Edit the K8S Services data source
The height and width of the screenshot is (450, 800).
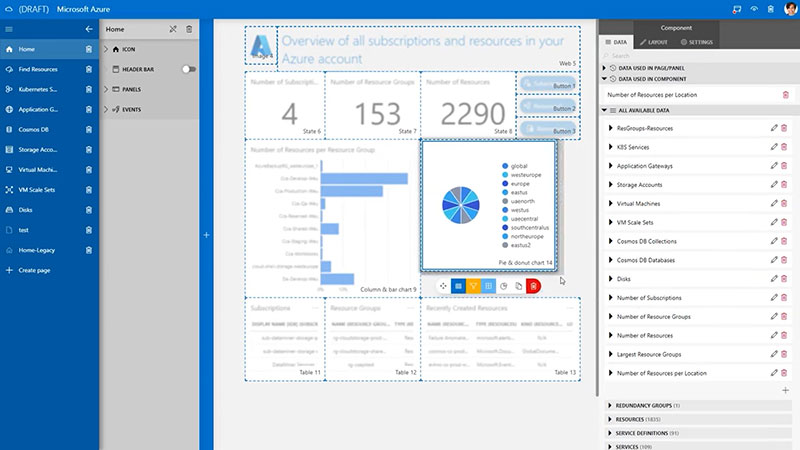pos(774,147)
